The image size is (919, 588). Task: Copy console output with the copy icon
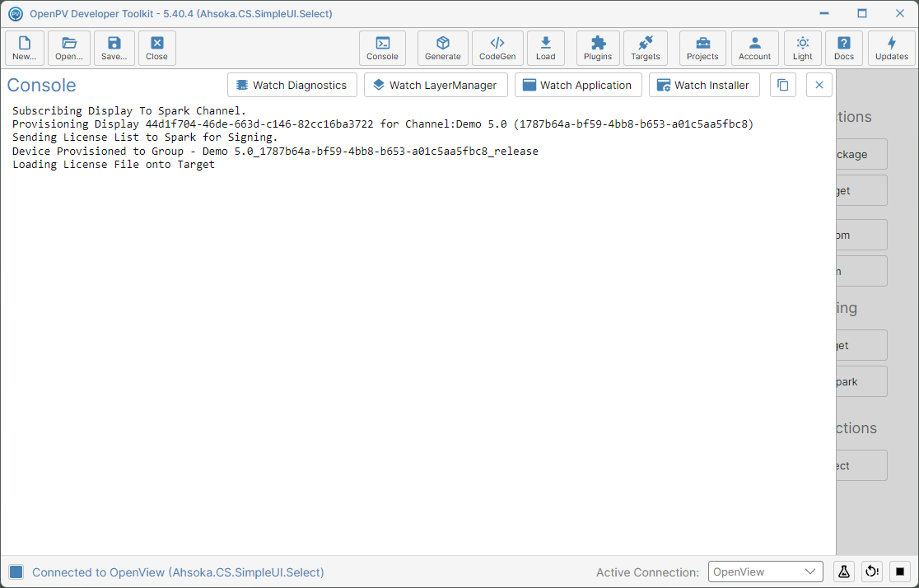783,85
